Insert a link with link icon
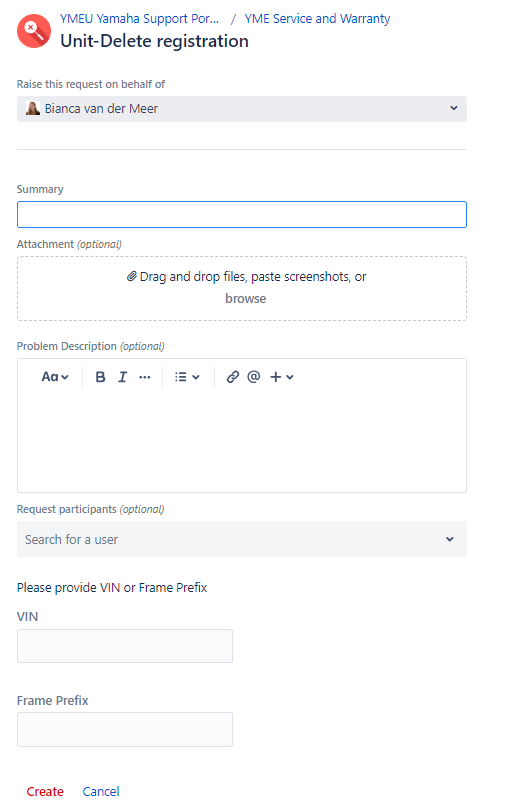The height and width of the screenshot is (811, 508). click(x=233, y=377)
